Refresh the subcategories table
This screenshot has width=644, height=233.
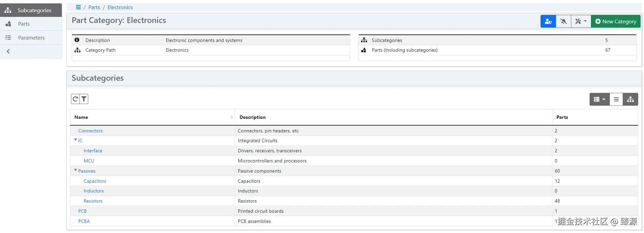tap(75, 99)
